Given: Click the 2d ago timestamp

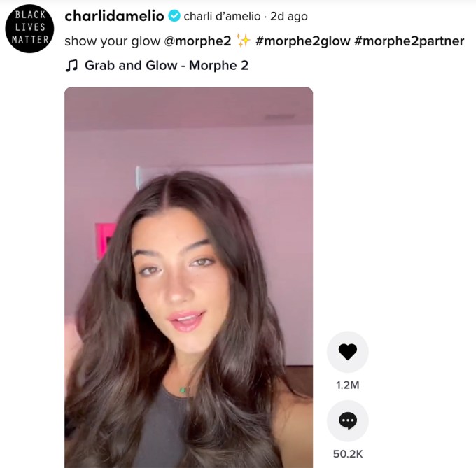Looking at the screenshot, I should [289, 16].
